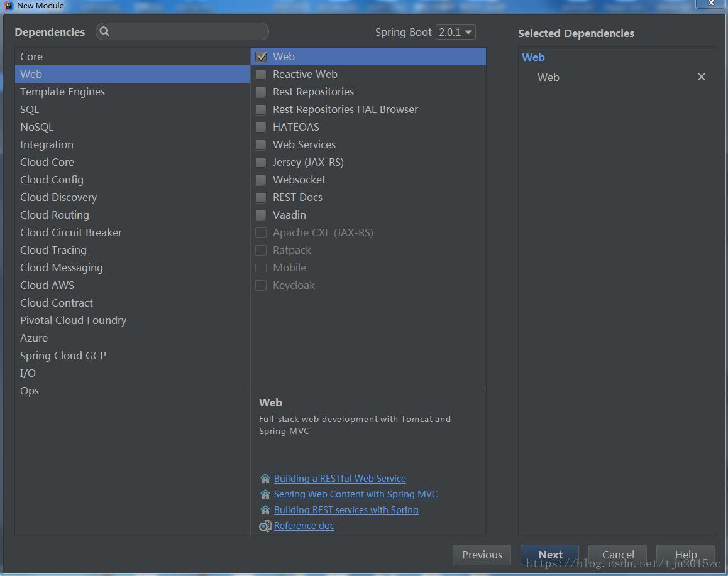Open the Azure category

(132, 339)
